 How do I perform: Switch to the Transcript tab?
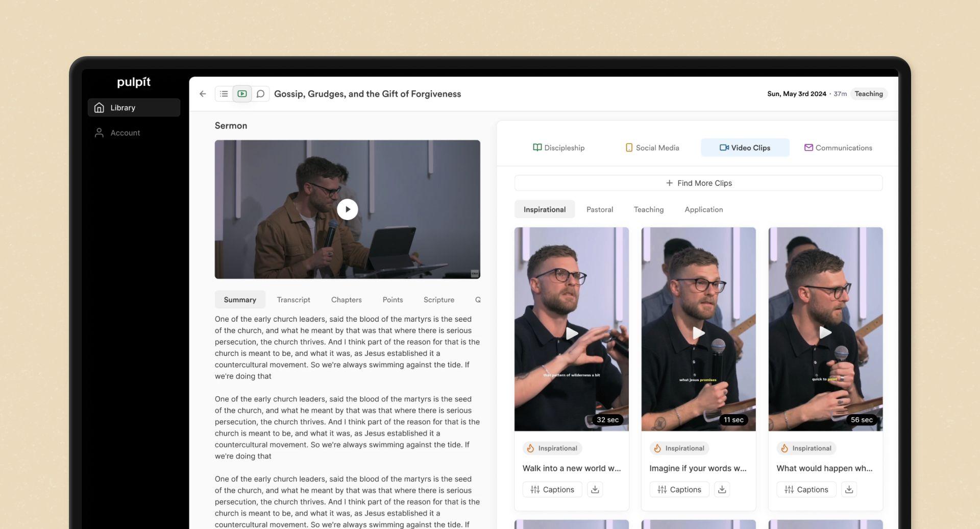click(293, 300)
